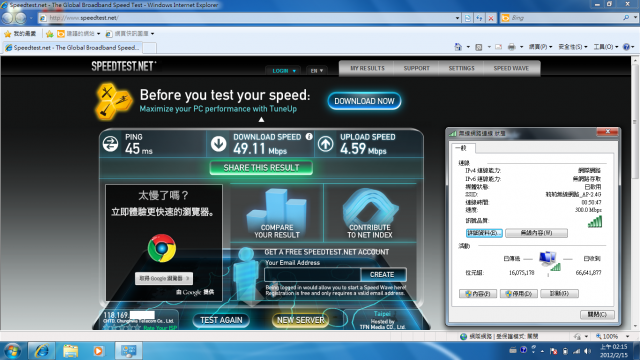Expand the address bar history dropdown
This screenshot has height=360, width=640.
(457, 18)
